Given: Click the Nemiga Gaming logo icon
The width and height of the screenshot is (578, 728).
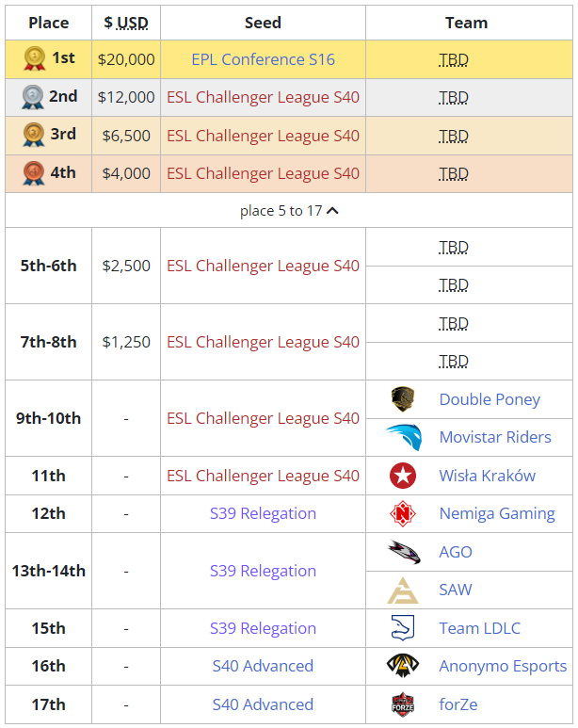Looking at the screenshot, I should tap(403, 514).
